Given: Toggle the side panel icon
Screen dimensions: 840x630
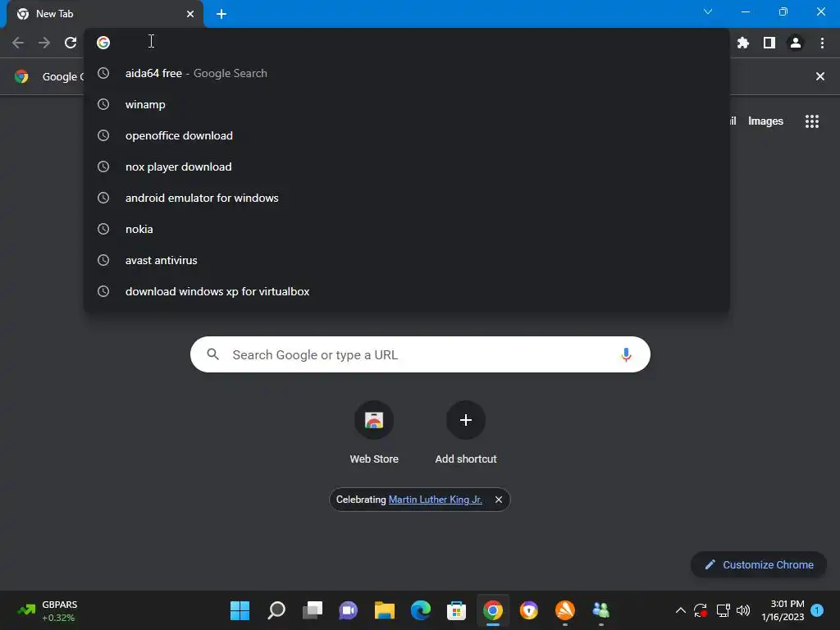Looking at the screenshot, I should pos(769,43).
